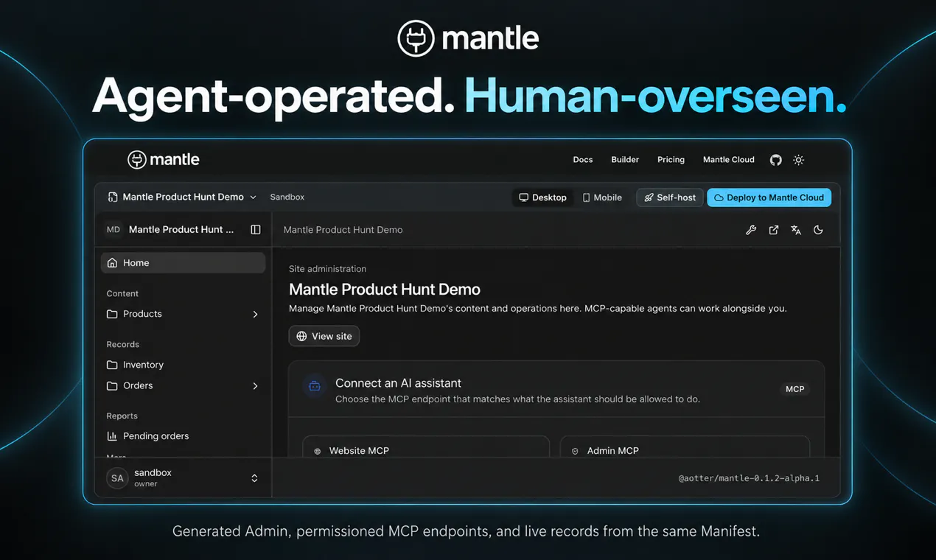Click the MD workspace avatar
936x560 pixels.
click(113, 230)
